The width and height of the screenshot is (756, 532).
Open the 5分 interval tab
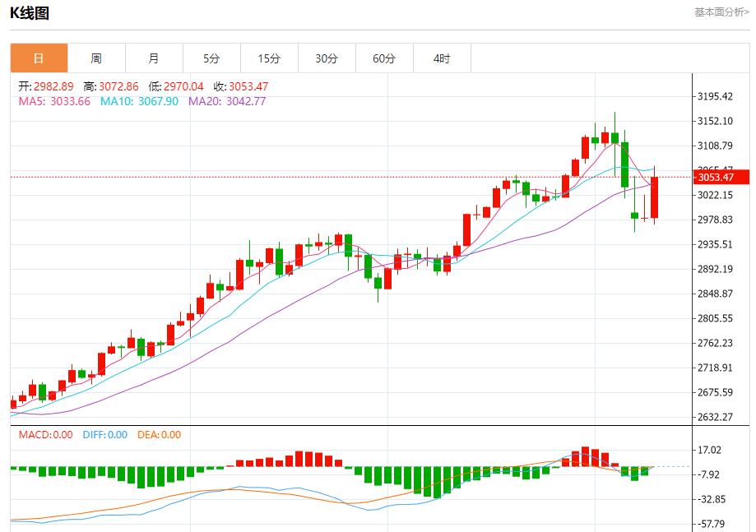pos(211,58)
